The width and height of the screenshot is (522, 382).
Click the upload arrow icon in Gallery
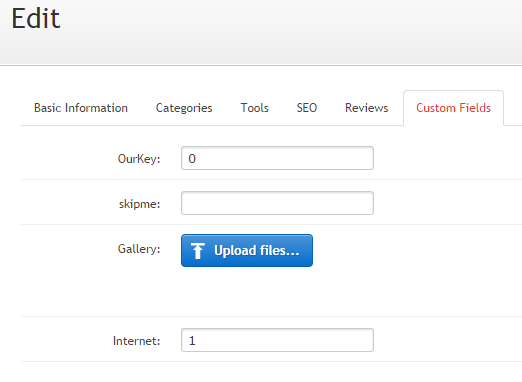[x=198, y=251]
